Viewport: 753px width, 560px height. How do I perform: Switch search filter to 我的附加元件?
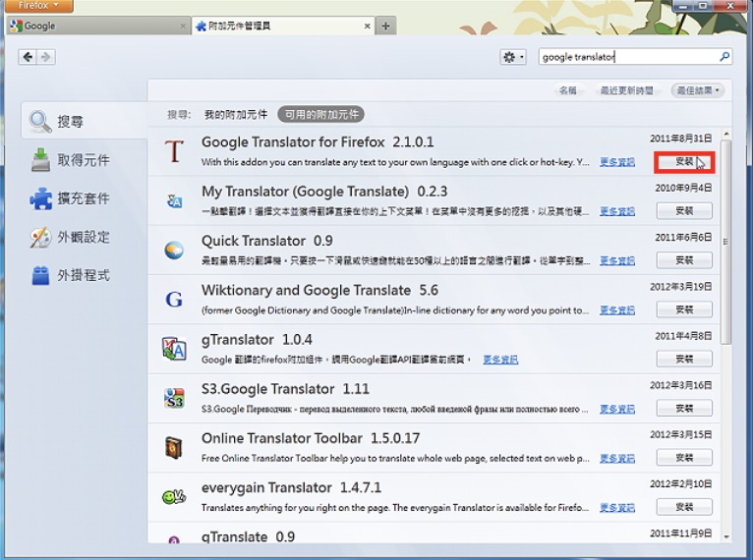pyautogui.click(x=236, y=115)
